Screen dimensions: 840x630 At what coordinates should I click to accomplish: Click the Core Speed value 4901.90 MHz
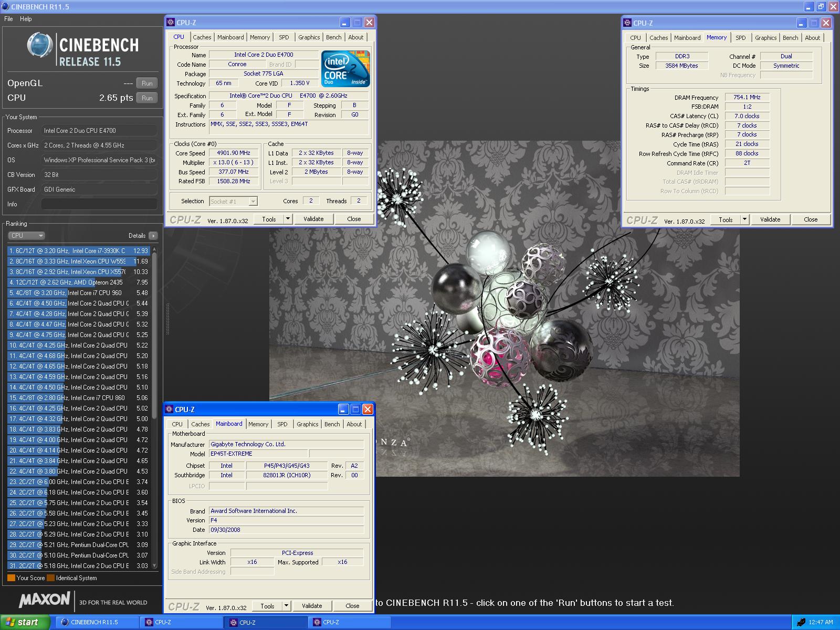234,153
